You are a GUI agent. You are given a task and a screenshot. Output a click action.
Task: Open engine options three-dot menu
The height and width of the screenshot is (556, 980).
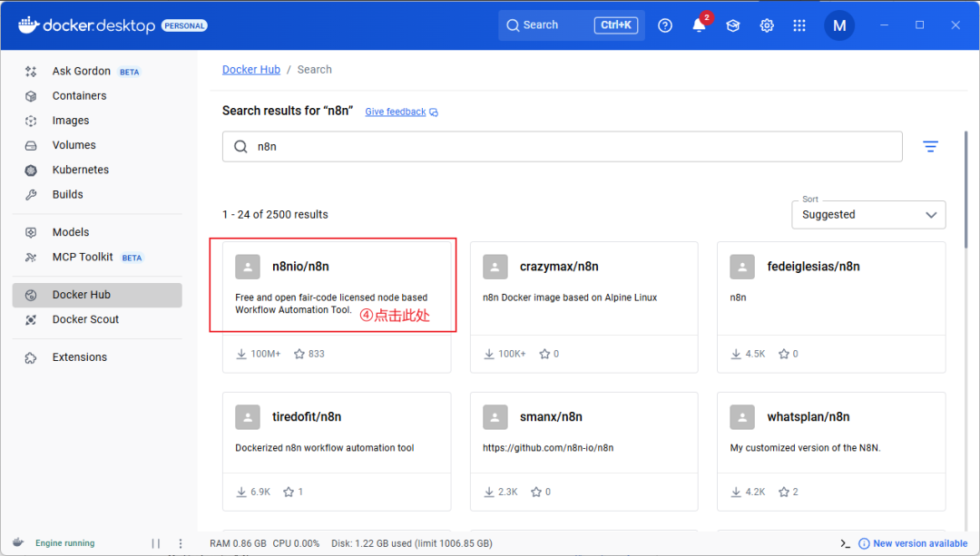click(181, 543)
